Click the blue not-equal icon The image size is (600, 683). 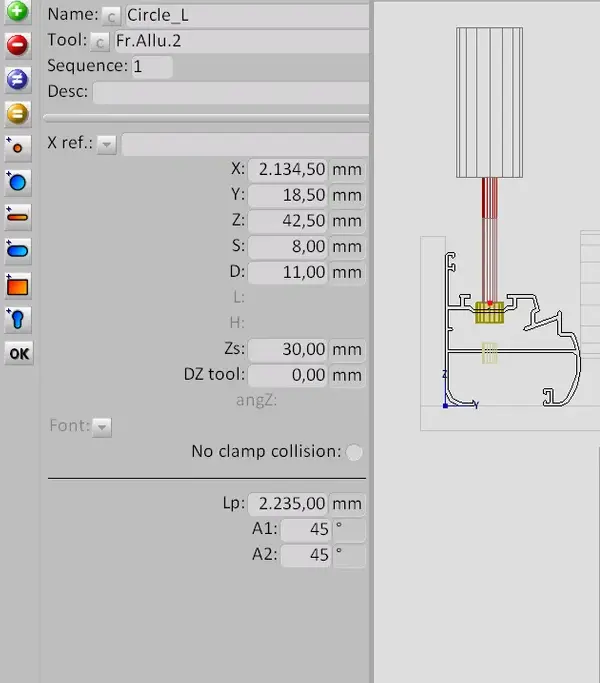click(17, 79)
